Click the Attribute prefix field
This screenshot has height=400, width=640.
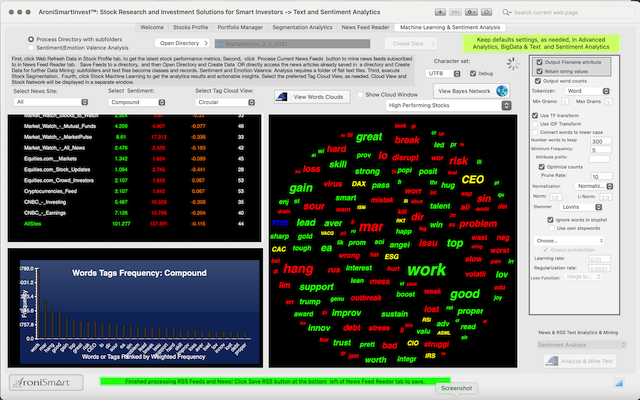click(599, 158)
